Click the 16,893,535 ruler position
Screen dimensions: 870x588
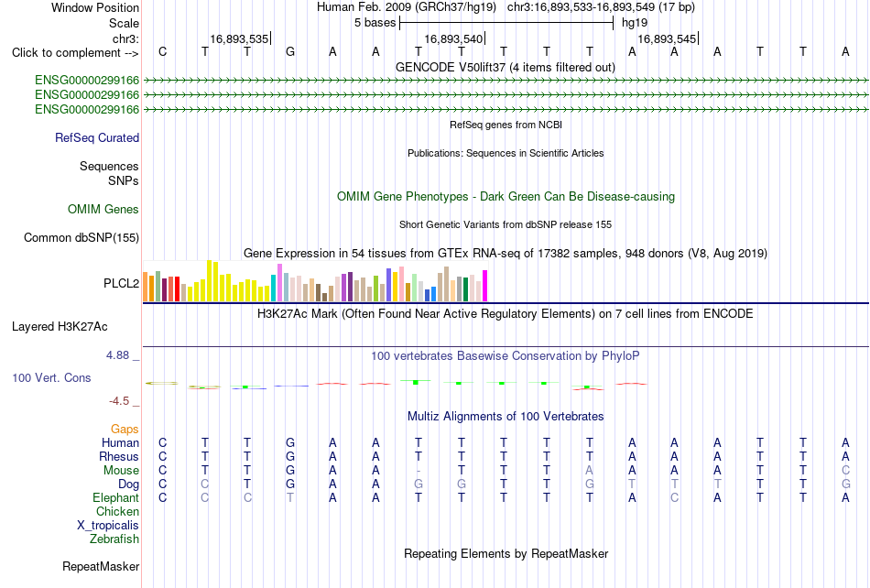coord(239,38)
